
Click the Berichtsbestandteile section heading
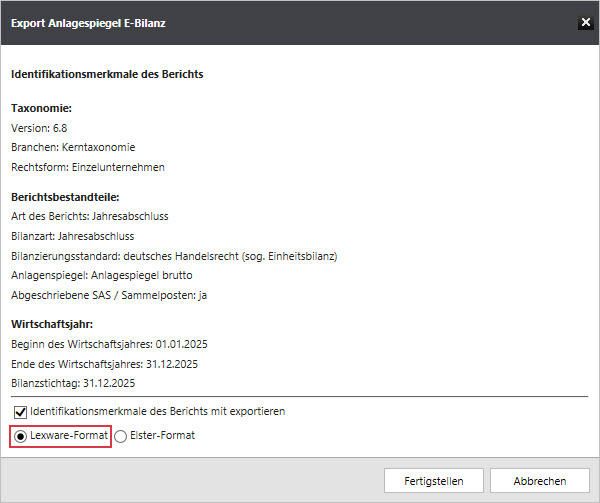point(65,198)
